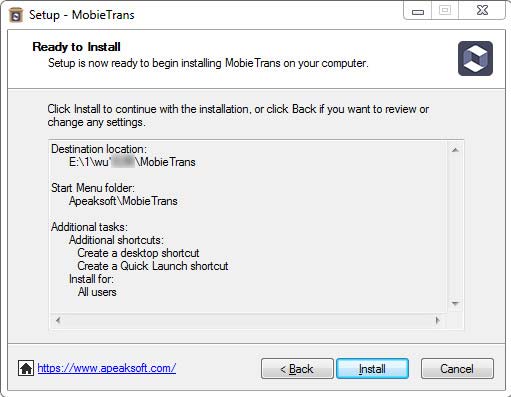Select "Create a Quick Launch shortcut" text
Screen dimensions: 511x397
tap(153, 266)
